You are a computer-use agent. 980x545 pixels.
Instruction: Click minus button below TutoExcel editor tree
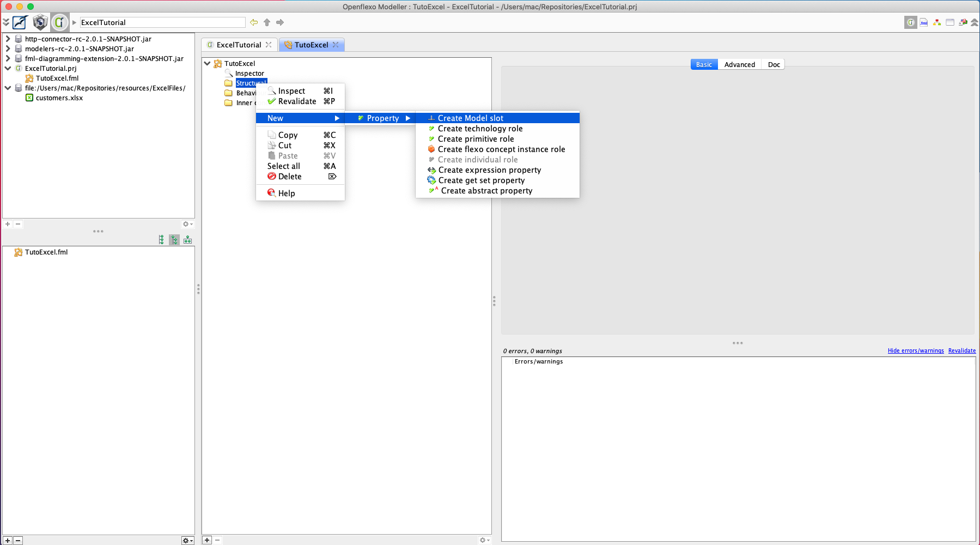tap(217, 540)
